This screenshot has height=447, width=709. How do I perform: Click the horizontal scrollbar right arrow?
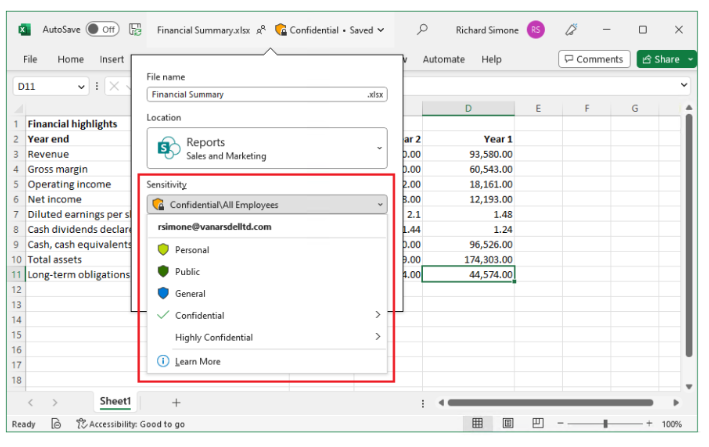[x=676, y=402]
